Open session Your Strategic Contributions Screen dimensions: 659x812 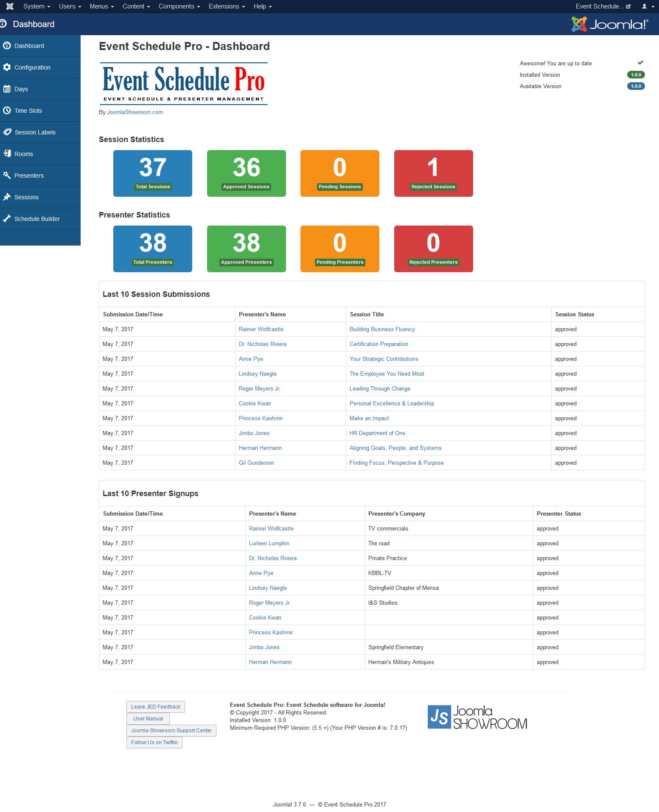[x=384, y=359]
